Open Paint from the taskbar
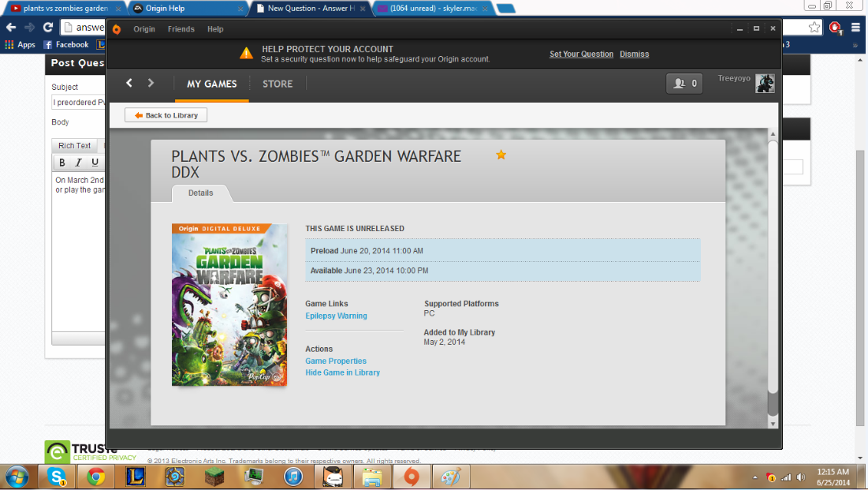Image resolution: width=868 pixels, height=490 pixels. (451, 477)
